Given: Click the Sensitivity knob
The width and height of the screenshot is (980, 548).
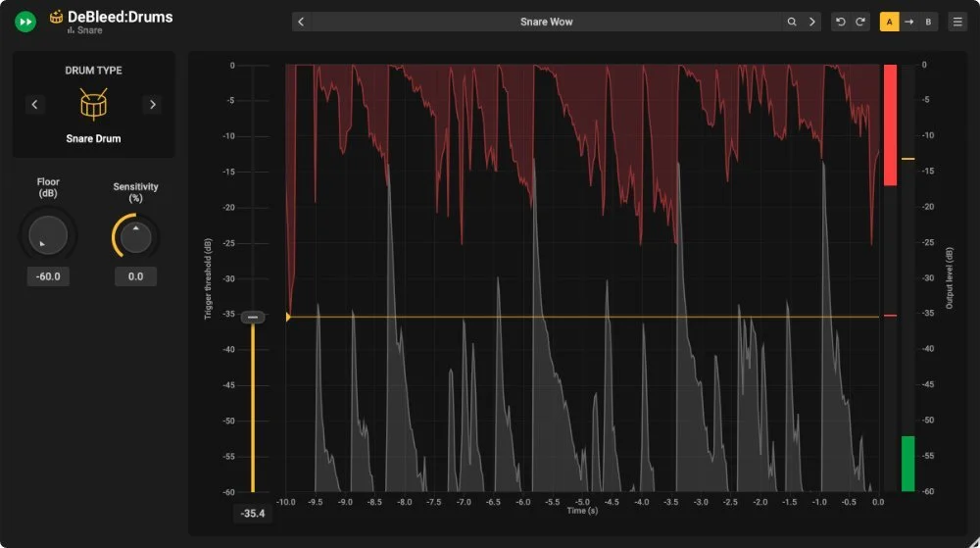Looking at the screenshot, I should tap(135, 236).
